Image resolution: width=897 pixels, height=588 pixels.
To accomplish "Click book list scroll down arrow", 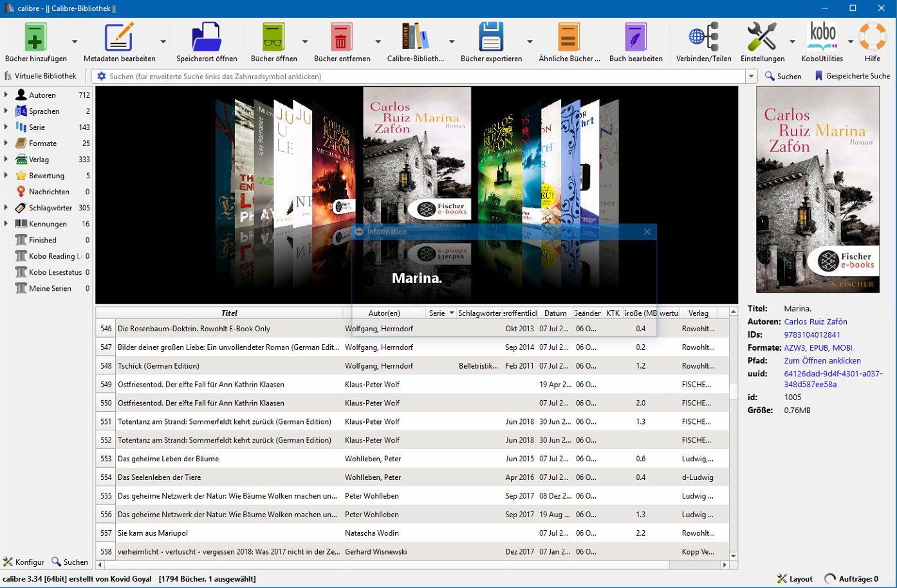I will tap(734, 556).
